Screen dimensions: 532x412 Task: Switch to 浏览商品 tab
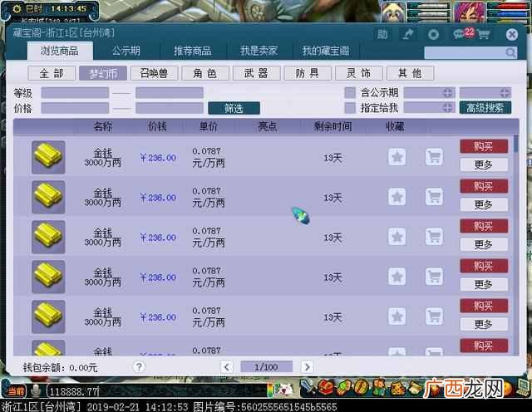[60, 51]
